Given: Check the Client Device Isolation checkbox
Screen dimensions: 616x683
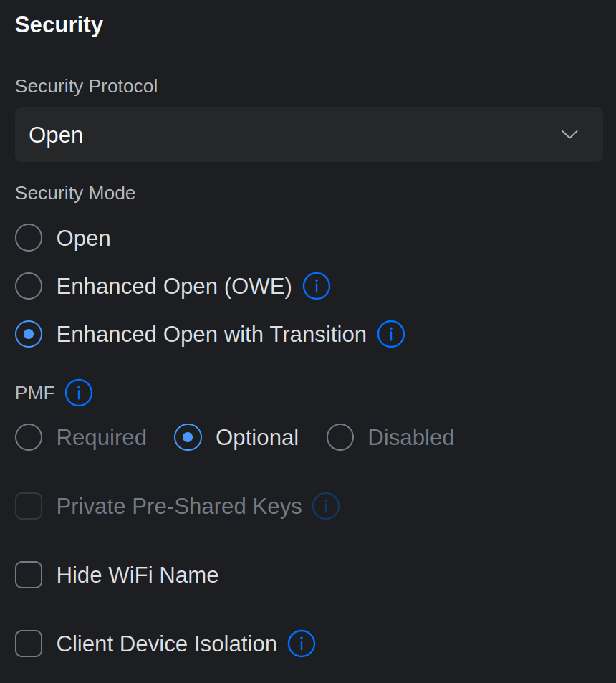Looking at the screenshot, I should coord(29,644).
